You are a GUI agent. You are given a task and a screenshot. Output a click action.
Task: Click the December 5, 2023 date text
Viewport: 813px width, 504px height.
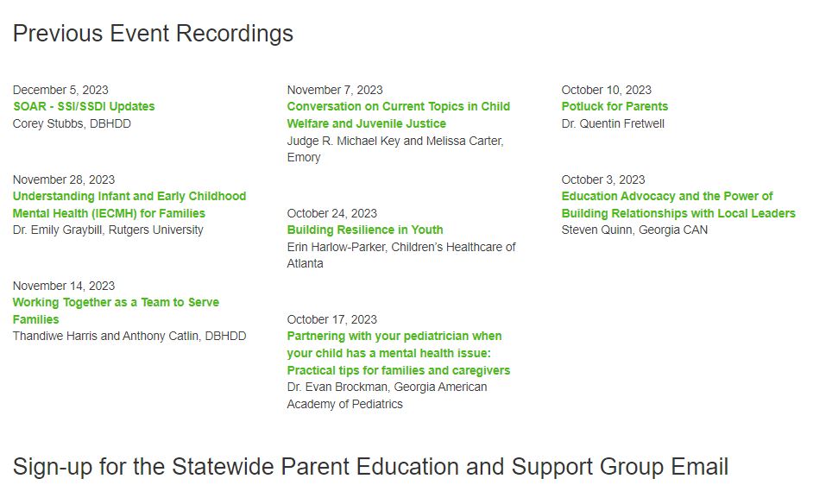[x=60, y=90]
